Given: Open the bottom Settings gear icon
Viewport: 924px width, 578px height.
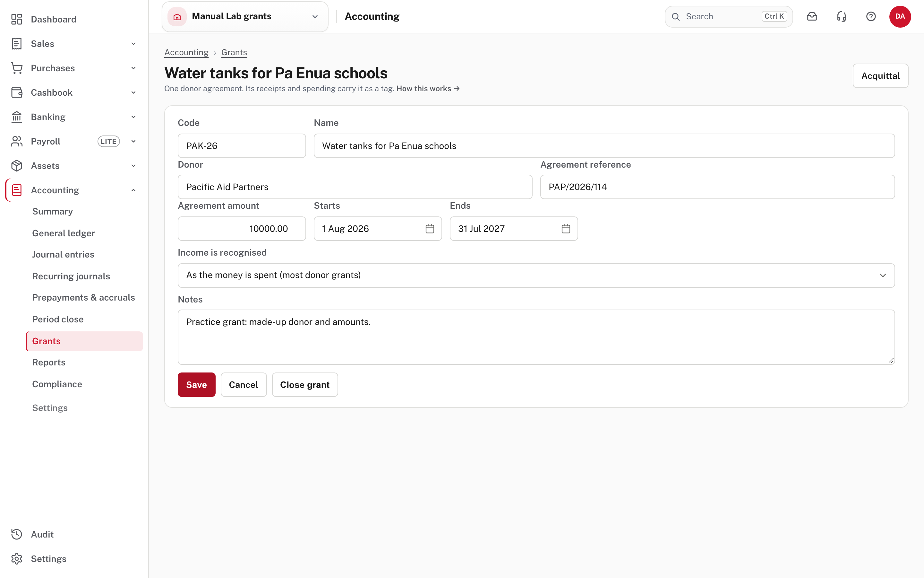Looking at the screenshot, I should click(x=16, y=559).
